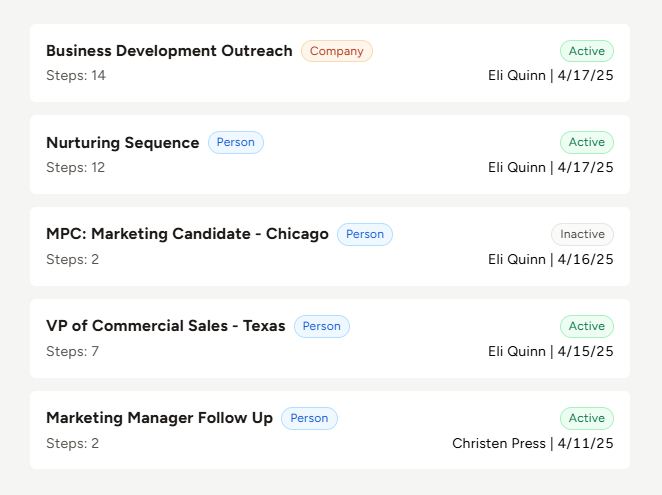
Task: Open the Business Development Outreach sequence
Action: coord(169,51)
